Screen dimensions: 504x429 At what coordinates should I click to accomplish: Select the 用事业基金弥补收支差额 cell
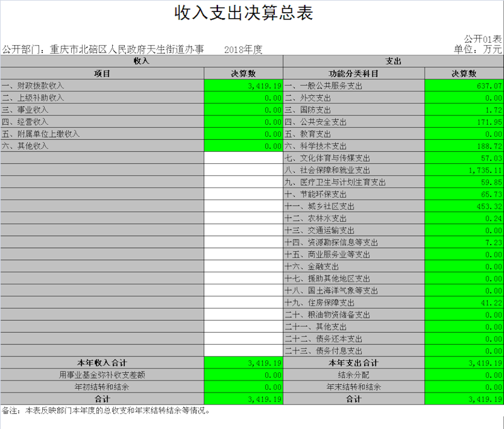click(102, 375)
